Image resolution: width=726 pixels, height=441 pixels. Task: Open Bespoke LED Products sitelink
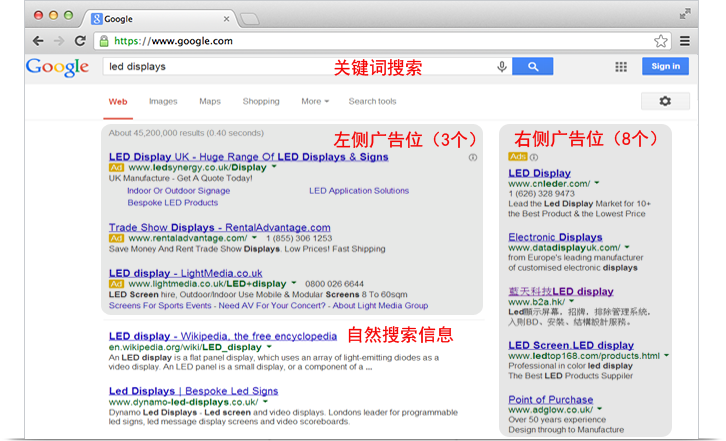172,203
